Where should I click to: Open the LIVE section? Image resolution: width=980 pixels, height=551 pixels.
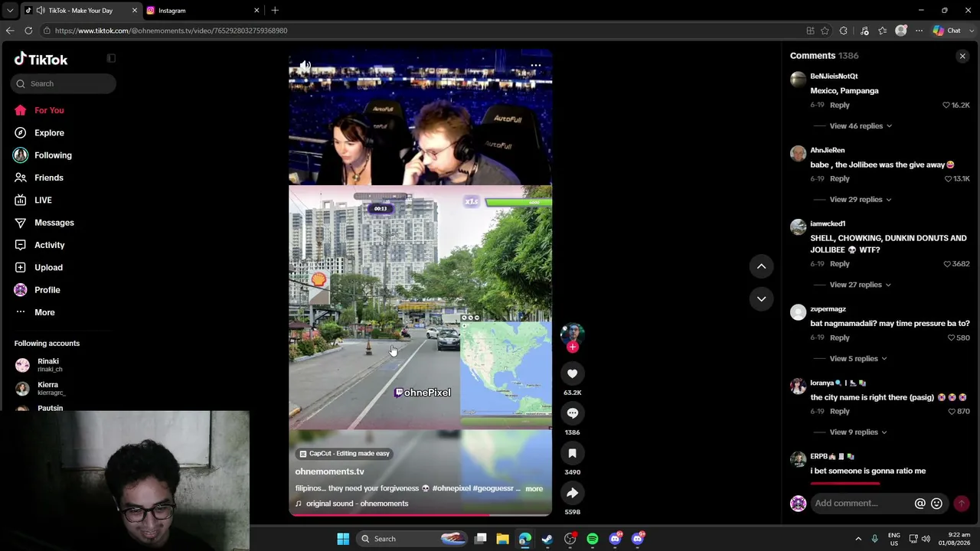tap(43, 201)
